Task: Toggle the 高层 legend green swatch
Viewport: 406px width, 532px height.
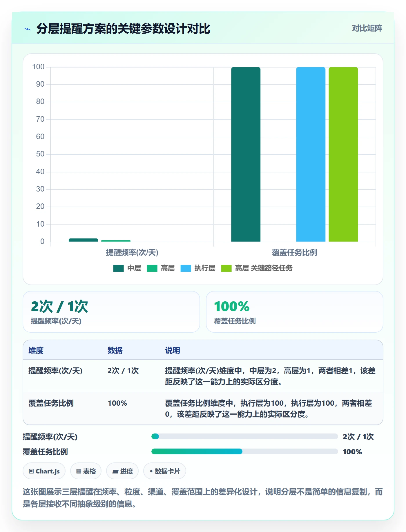Action: click(x=152, y=268)
